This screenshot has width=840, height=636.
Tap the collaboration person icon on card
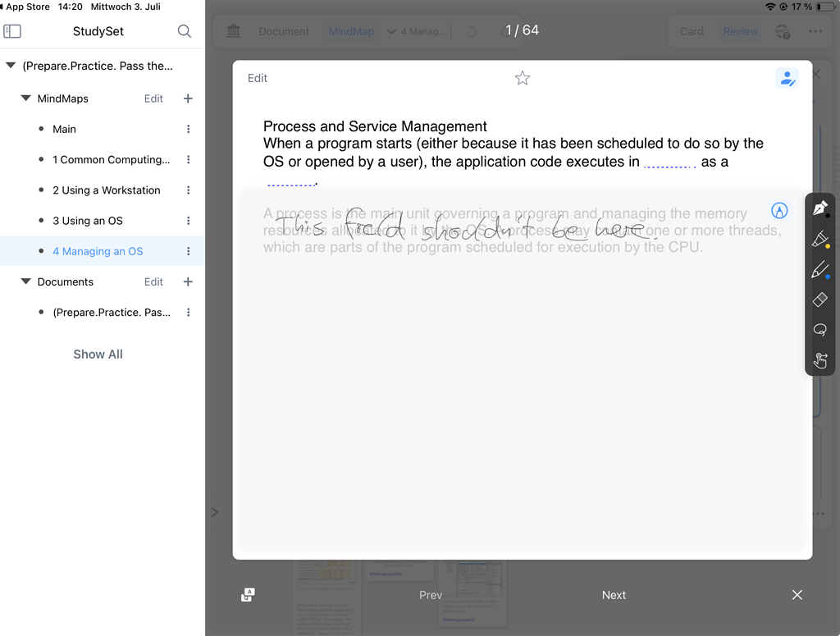787,78
